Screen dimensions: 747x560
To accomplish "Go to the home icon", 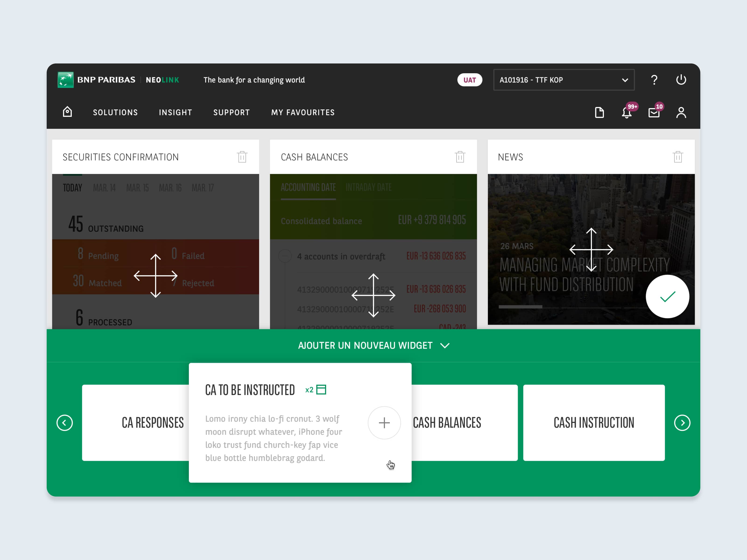I will click(67, 112).
